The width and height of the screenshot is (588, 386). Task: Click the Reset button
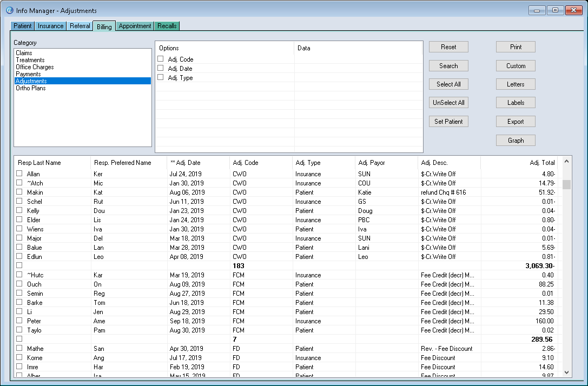[x=448, y=47]
